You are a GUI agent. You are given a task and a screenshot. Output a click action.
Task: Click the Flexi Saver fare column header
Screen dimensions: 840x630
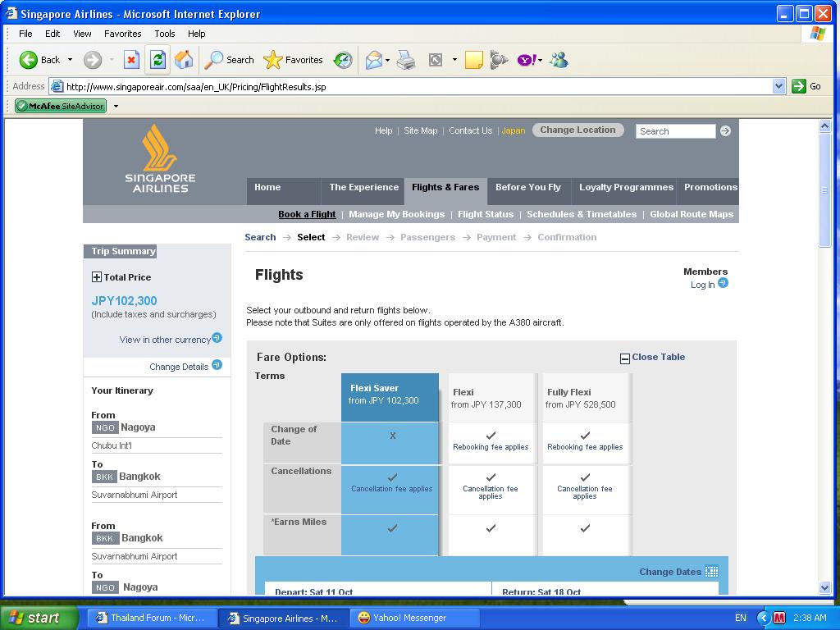click(390, 395)
